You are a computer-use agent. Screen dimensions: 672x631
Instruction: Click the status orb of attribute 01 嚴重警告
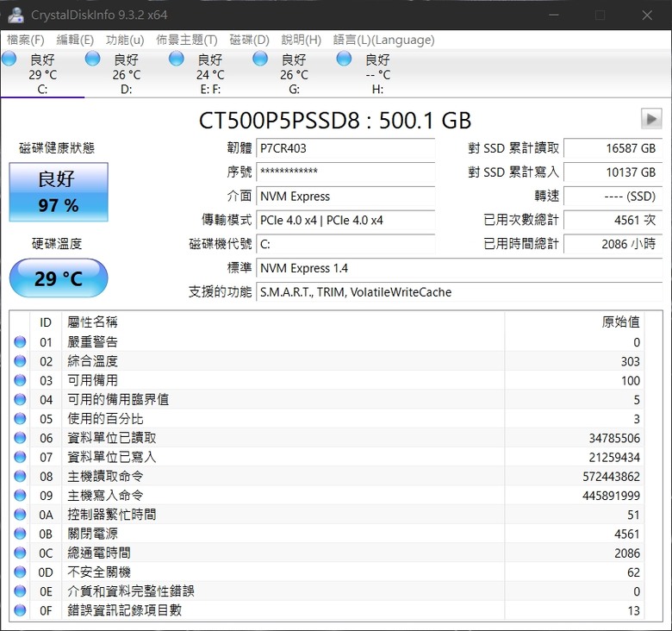coord(20,341)
